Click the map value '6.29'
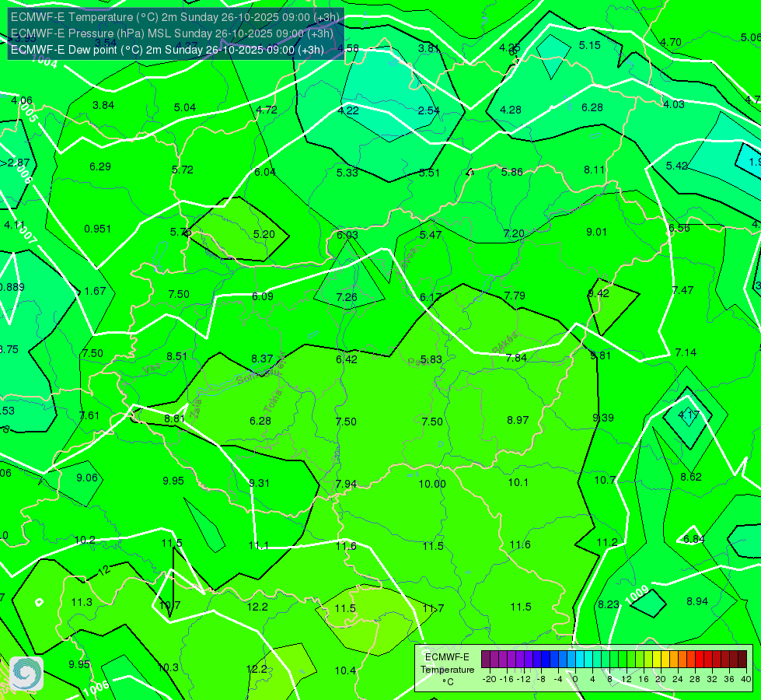Viewport: 761px width, 700px height. 100,166
